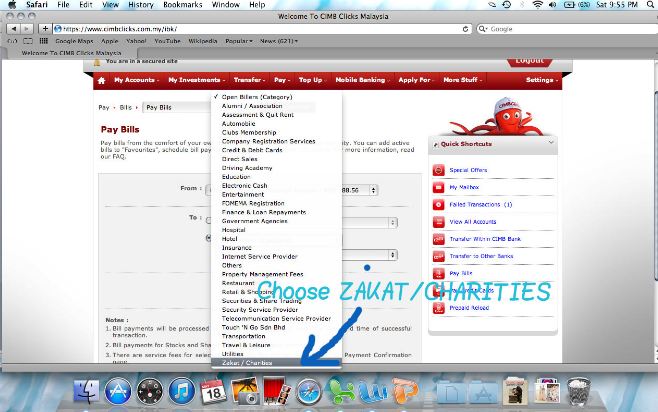Open Microsoft Word from the Dock
658x412 pixels.
point(372,391)
